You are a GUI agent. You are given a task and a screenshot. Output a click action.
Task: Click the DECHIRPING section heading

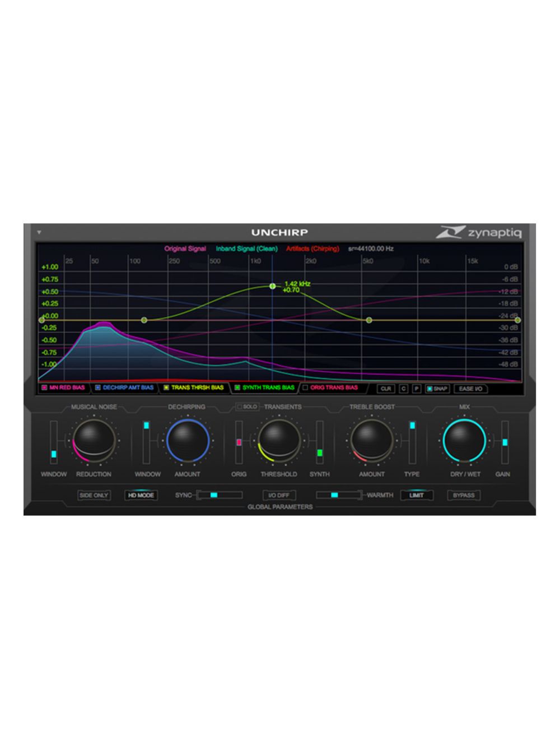coord(186,407)
